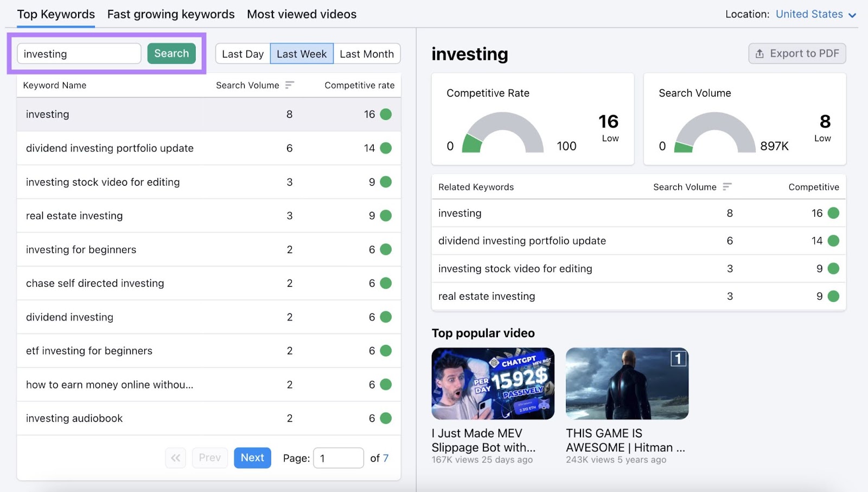Screen dimensions: 868x492
Task: Click the Export to PDF icon
Action: 758,53
